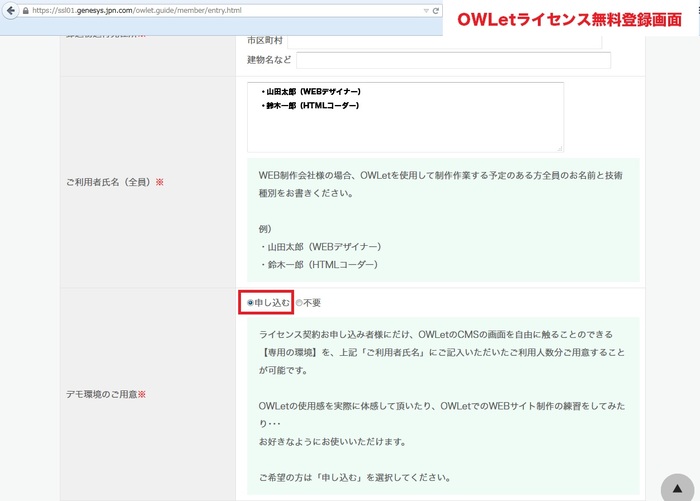700x501 pixels.
Task: Select the 不要 radio button
Action: [299, 303]
